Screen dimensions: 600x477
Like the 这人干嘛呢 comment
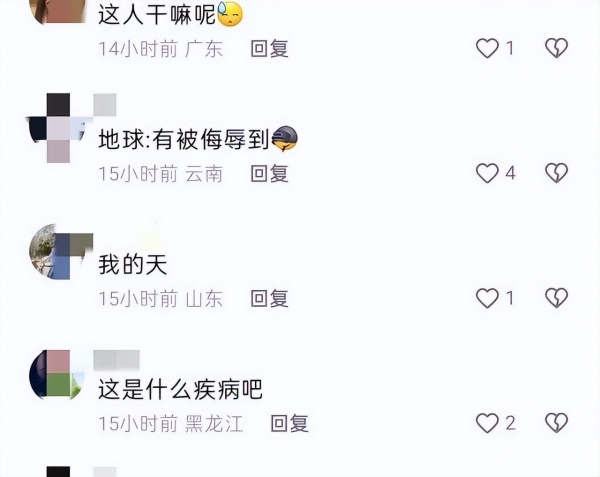click(487, 49)
